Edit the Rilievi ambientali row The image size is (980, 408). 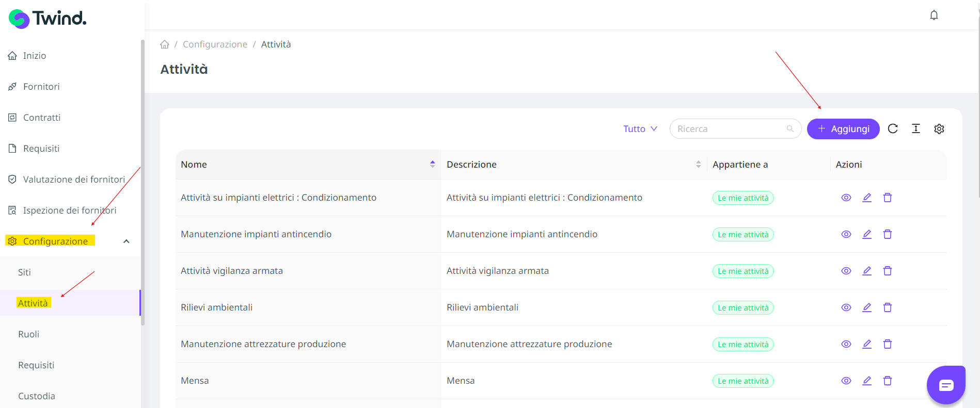867,307
